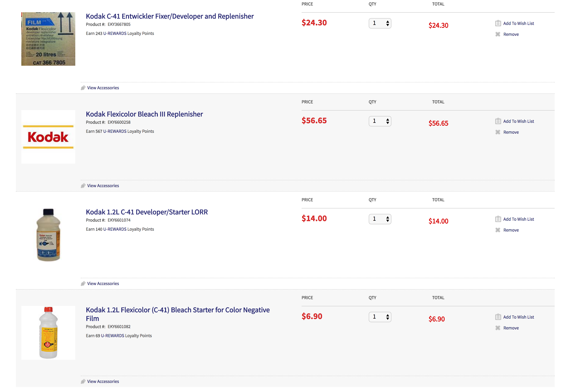This screenshot has height=392, width=571.
Task: Click wish list clipboard icon for Developer/Starter LORR
Action: click(498, 219)
